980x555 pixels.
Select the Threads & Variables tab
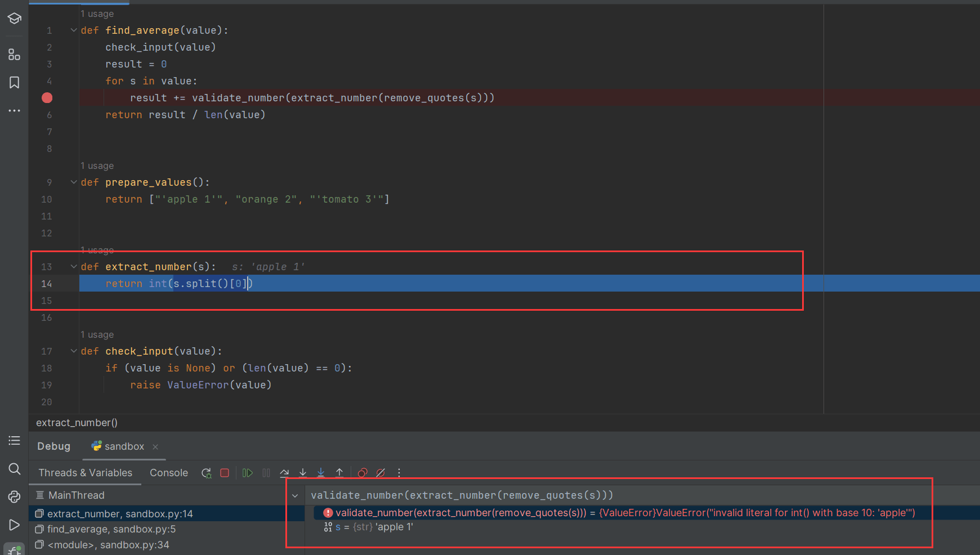point(86,473)
